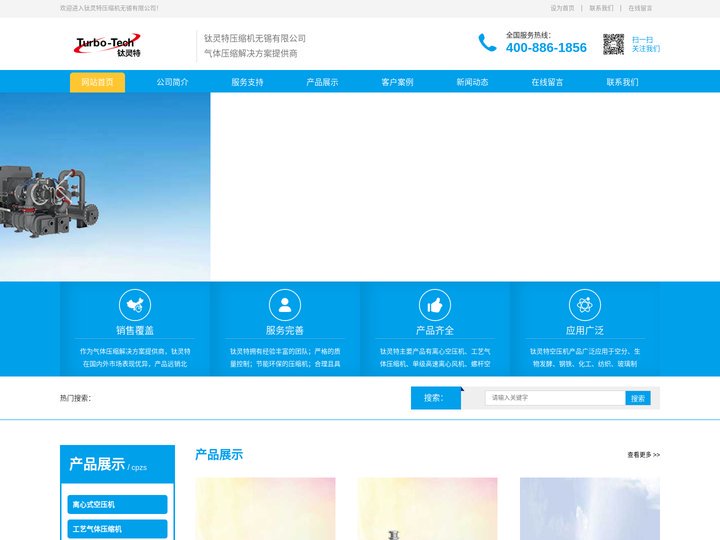Click the sidebar 产品展示 / cpzs header
The height and width of the screenshot is (540, 720).
click(118, 464)
